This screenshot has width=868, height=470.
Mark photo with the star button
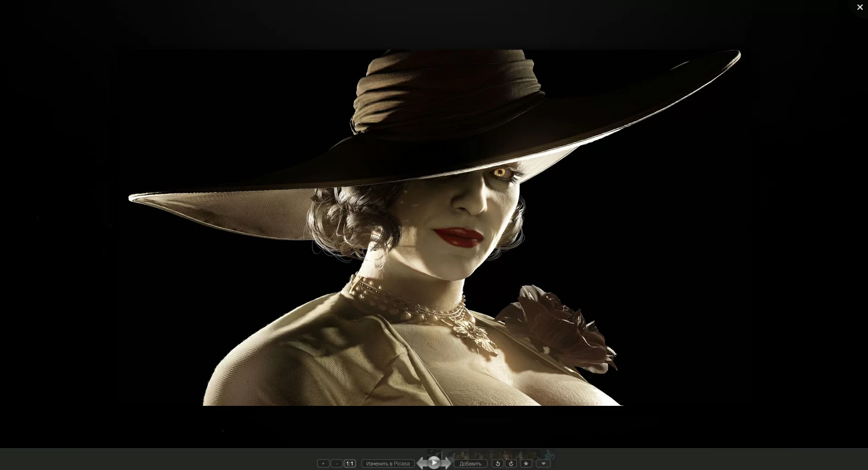click(526, 463)
